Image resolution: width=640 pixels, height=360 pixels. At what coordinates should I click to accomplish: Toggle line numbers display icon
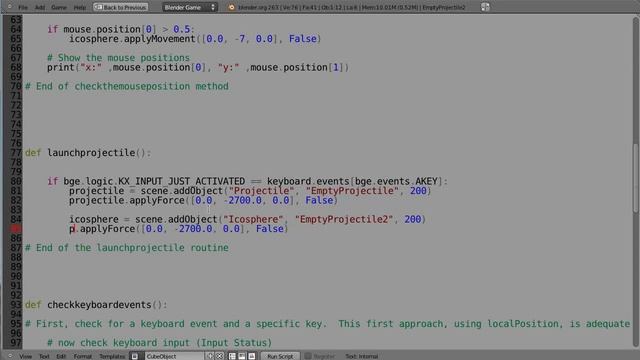pos(232,356)
